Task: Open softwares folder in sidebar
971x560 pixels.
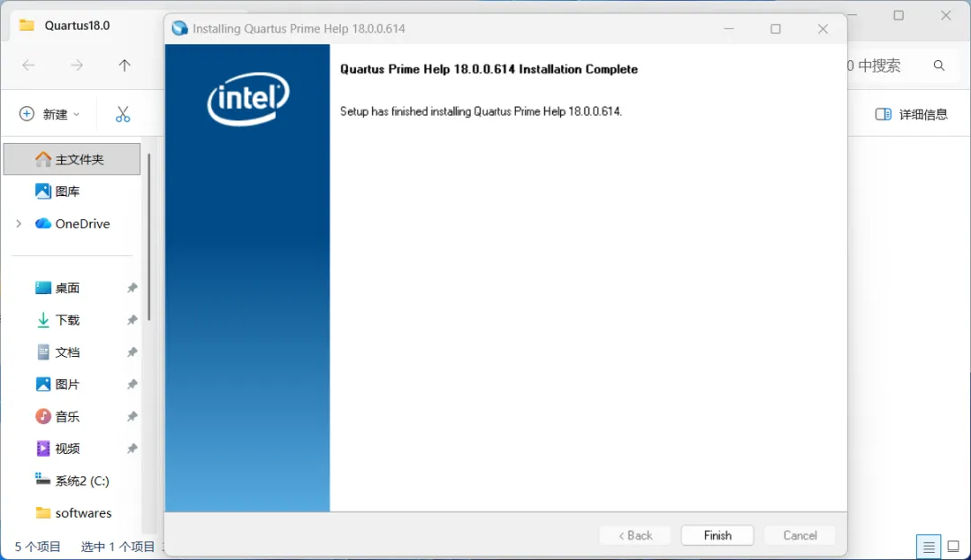Action: [72, 513]
